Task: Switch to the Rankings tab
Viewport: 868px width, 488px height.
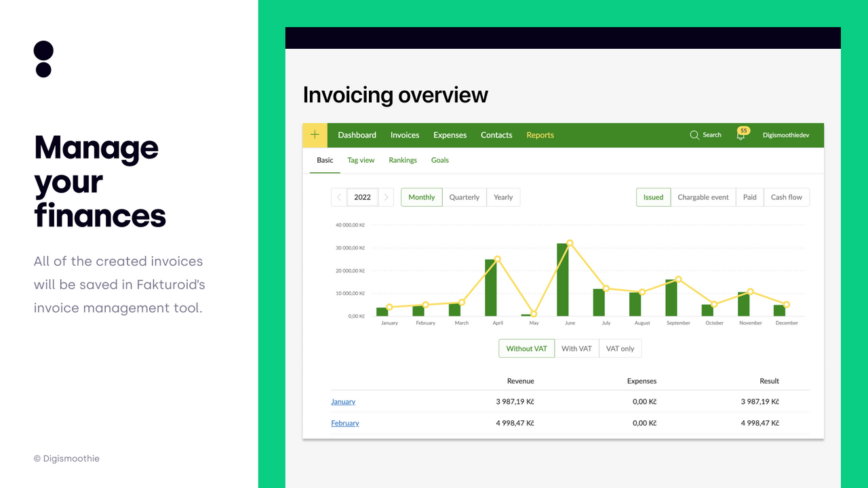Action: [403, 160]
